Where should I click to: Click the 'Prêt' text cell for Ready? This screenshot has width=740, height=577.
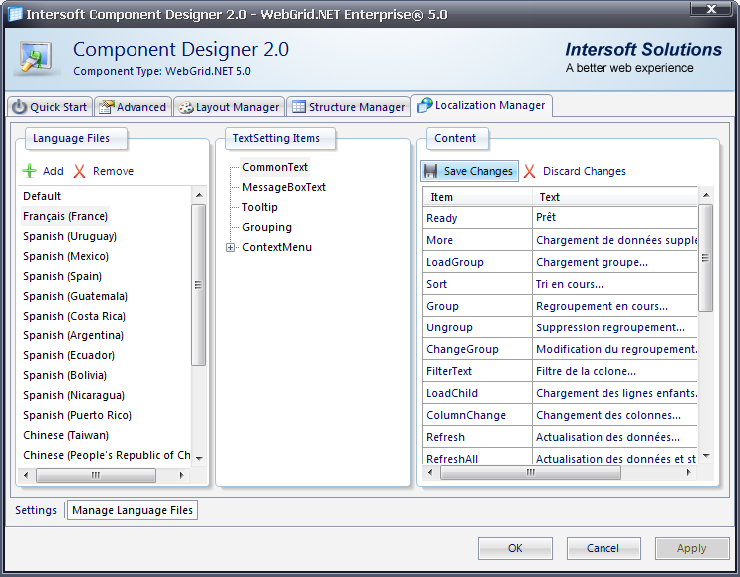[615, 217]
